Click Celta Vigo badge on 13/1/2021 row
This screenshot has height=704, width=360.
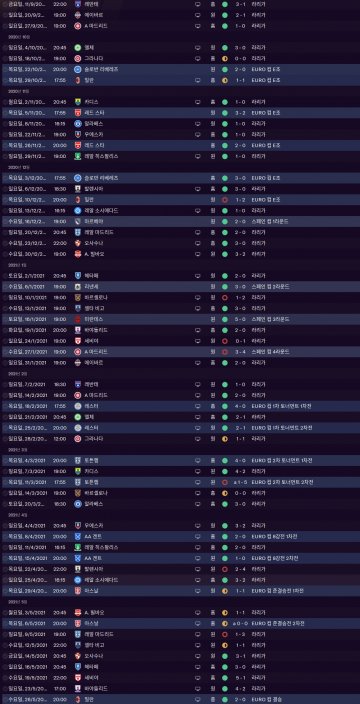77,308
